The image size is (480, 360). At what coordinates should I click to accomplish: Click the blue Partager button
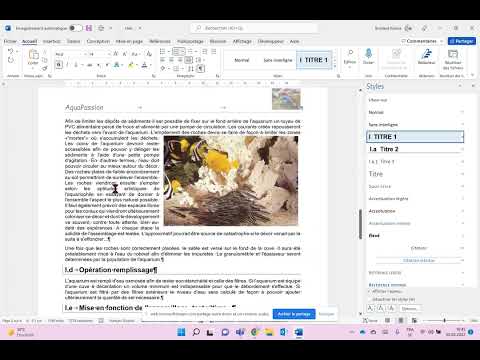pyautogui.click(x=462, y=41)
